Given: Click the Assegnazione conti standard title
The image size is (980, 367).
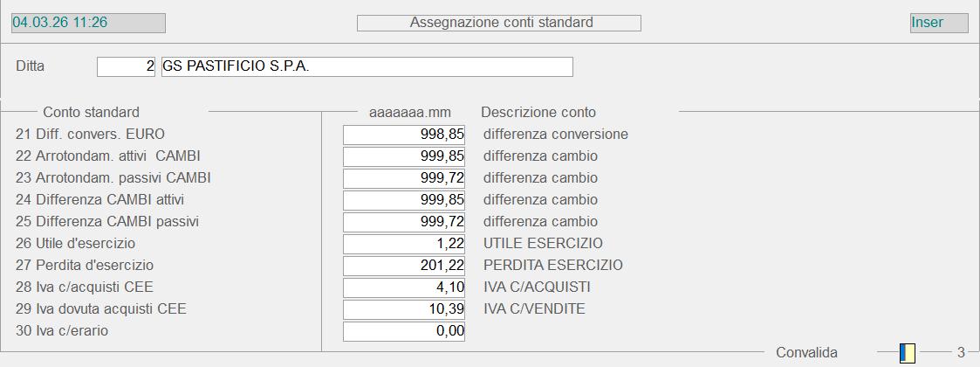Looking at the screenshot, I should pyautogui.click(x=499, y=23).
